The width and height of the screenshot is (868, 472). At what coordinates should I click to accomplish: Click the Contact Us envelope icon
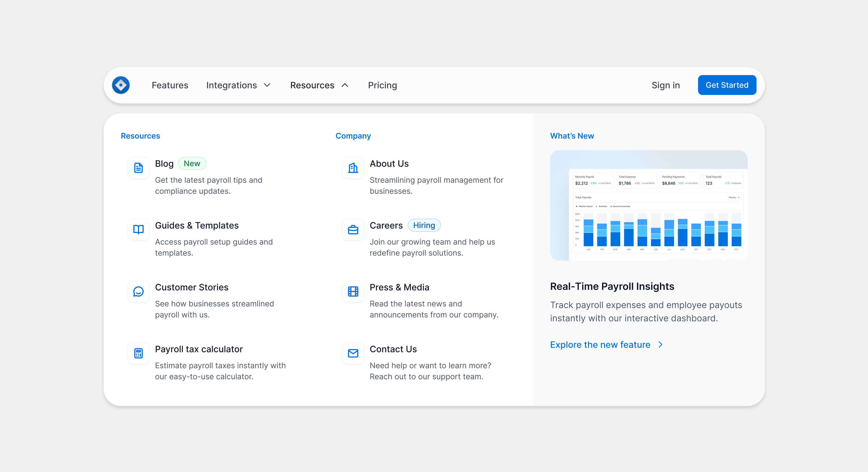(x=352, y=353)
